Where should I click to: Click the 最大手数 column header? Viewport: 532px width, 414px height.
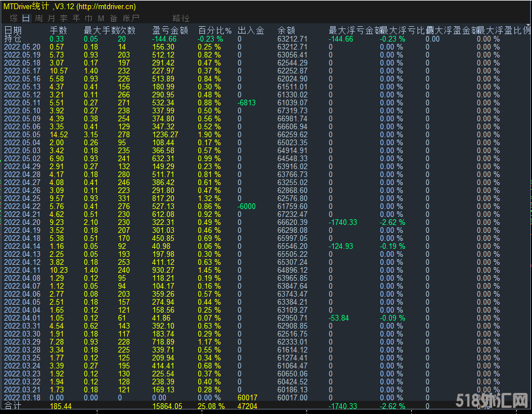click(101, 31)
